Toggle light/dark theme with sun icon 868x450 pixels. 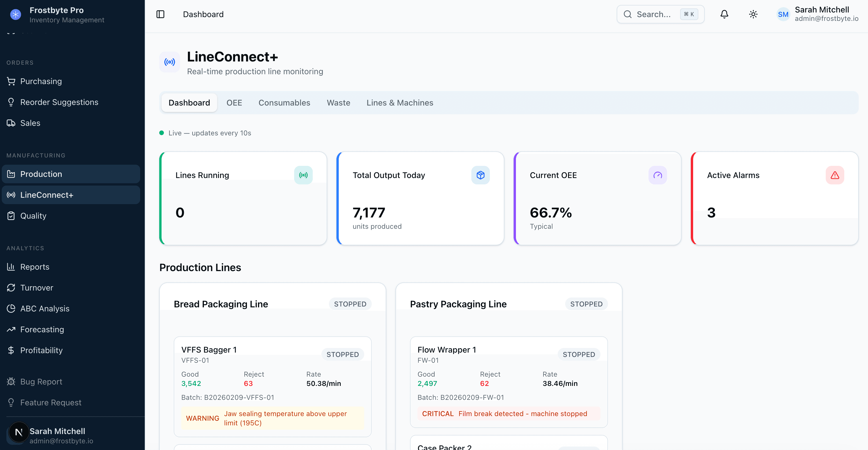753,14
